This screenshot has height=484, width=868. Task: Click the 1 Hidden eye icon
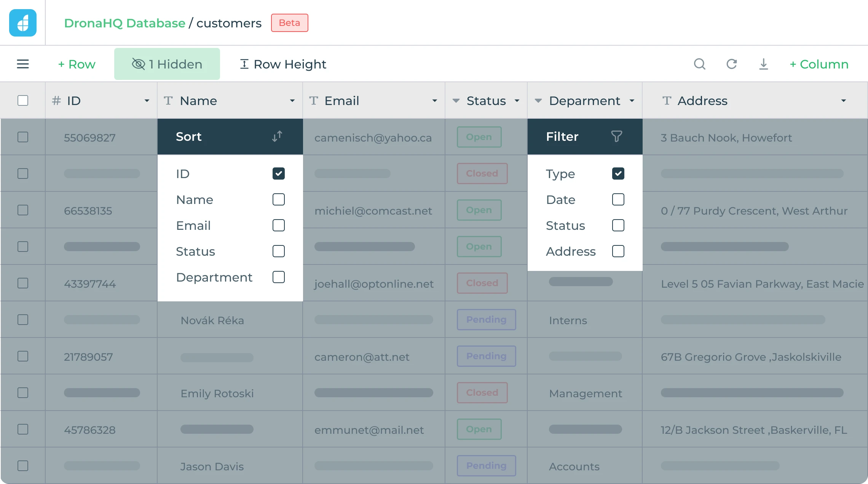click(x=138, y=64)
